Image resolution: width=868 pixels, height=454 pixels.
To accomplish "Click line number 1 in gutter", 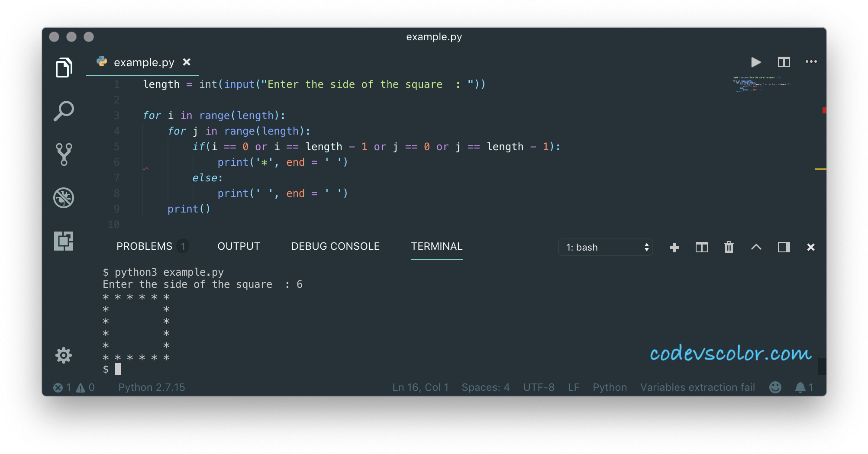I will [116, 84].
